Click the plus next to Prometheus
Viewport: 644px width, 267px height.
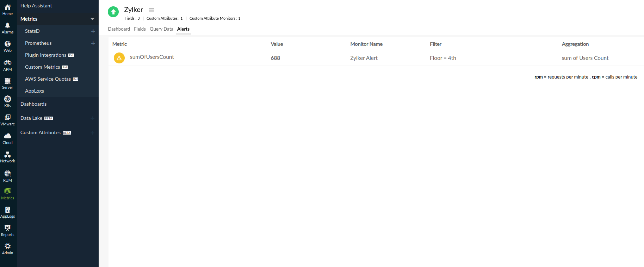[x=93, y=43]
